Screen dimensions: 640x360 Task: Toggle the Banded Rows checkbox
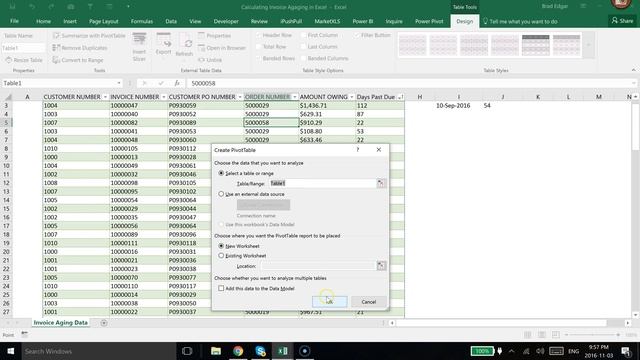[x=259, y=58]
